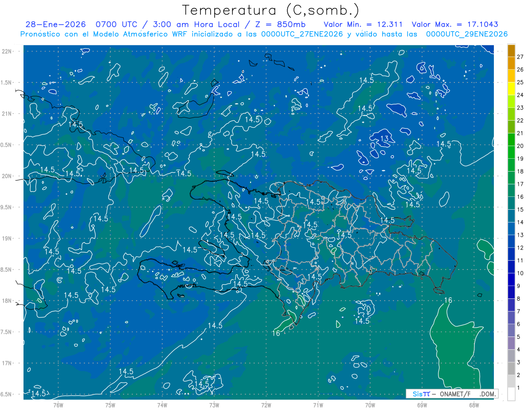Select the pure blue swatch between 9 and 10
The height and width of the screenshot is (411, 532).
click(x=511, y=280)
